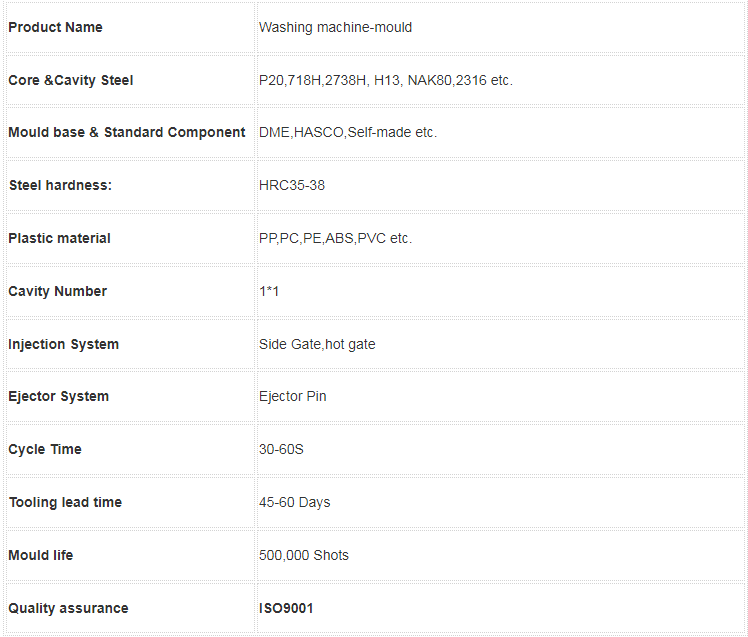Select the P20,718H,2738H steel list text
The image size is (748, 637).
pyautogui.click(x=386, y=80)
